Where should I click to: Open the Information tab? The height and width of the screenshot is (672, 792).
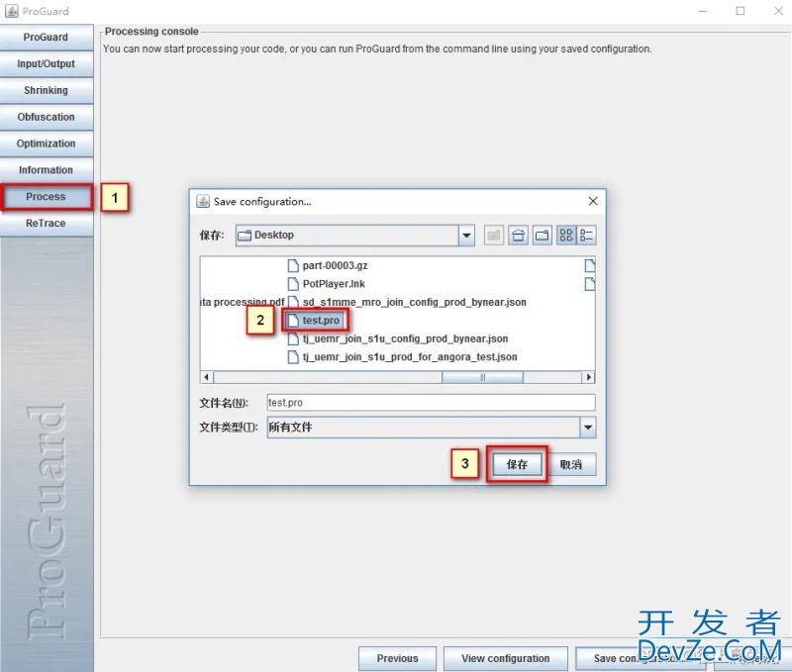46,170
